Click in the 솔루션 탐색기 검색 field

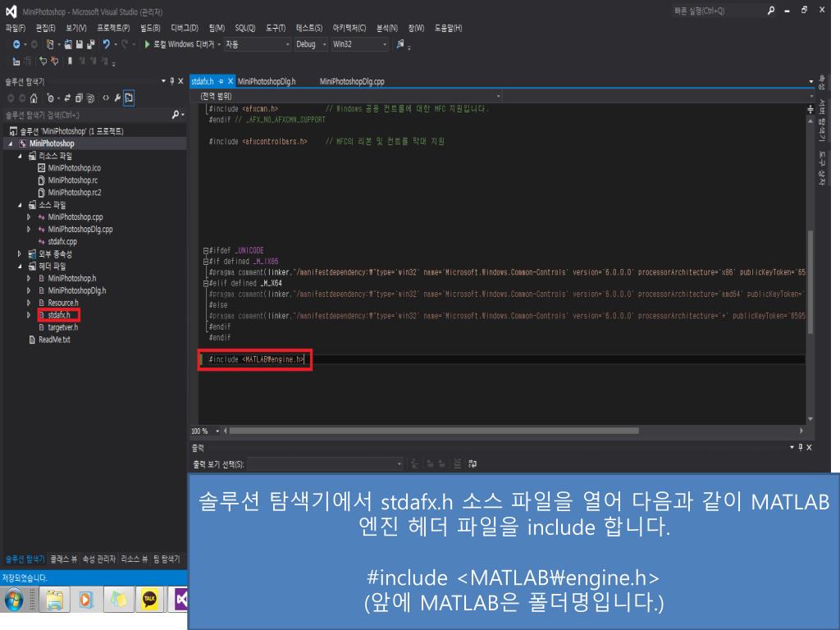87,115
